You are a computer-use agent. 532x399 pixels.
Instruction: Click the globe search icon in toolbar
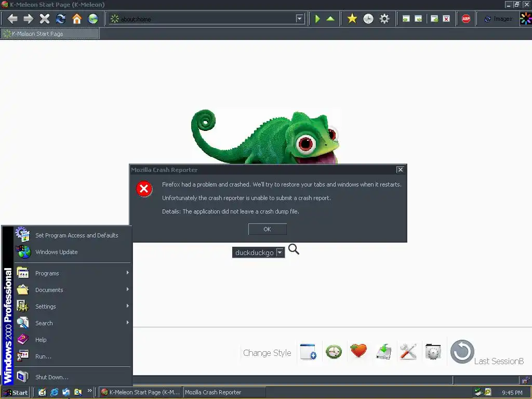(93, 19)
